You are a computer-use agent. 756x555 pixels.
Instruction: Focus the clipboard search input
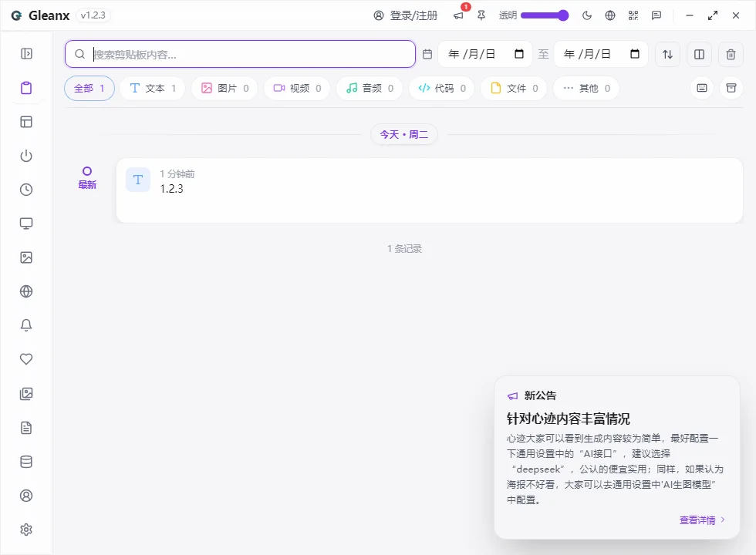pyautogui.click(x=240, y=54)
